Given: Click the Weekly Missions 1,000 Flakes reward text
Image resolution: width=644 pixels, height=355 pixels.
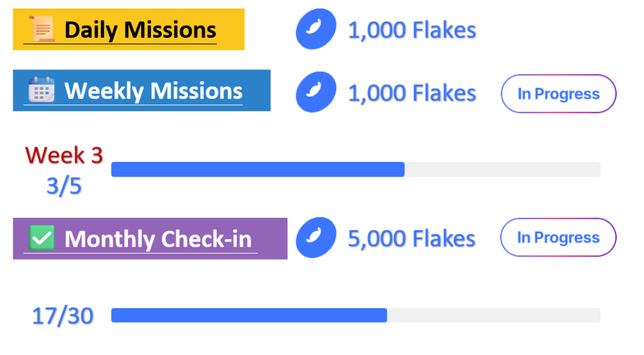Looking at the screenshot, I should [x=411, y=94].
